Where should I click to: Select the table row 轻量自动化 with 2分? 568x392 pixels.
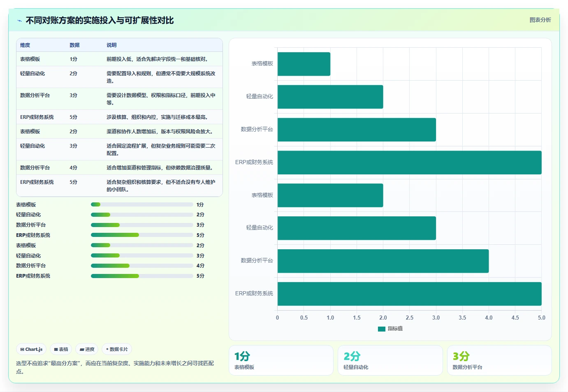coord(119,77)
